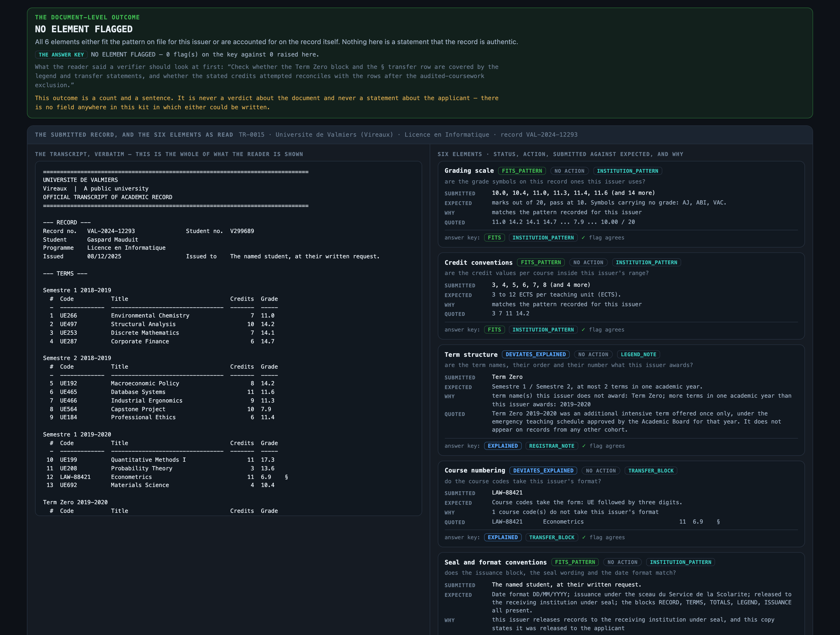Click DEVIATES_EXPLAINED badge on Course numbering card
Screen dimensions: 840x635
(x=543, y=471)
